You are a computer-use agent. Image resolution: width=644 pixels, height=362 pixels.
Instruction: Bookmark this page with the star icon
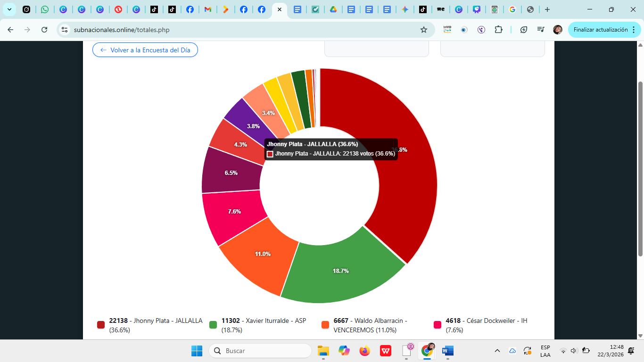(423, 30)
